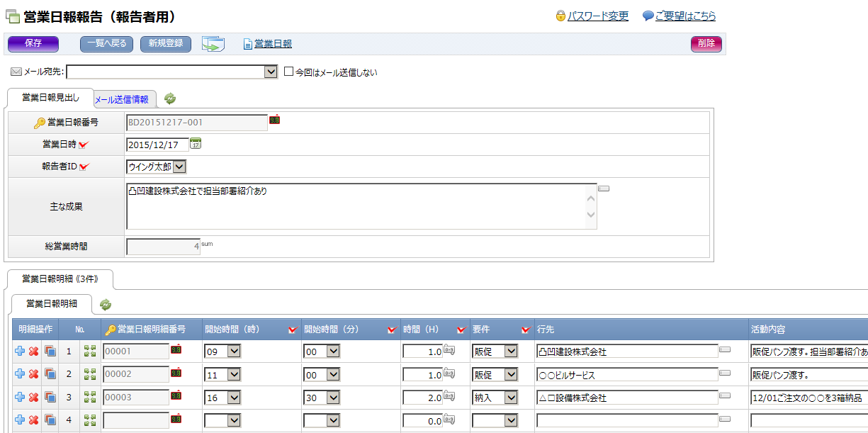Screen dimensions: 868x433
Task: Select the 営業日報明細《3件》 tab
Action: tap(59, 279)
